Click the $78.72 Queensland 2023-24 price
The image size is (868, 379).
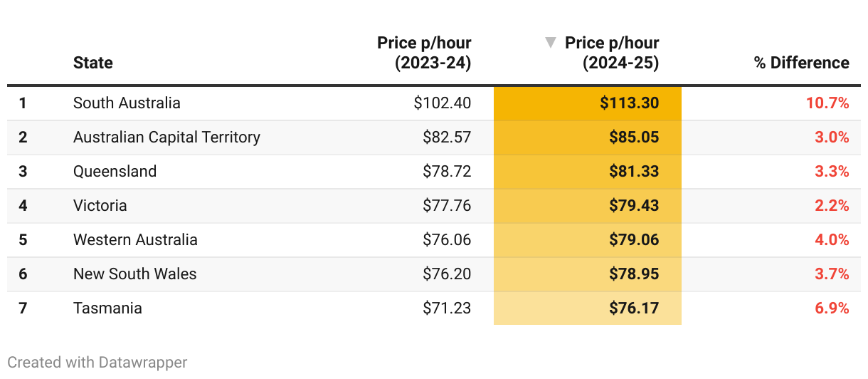(x=446, y=171)
